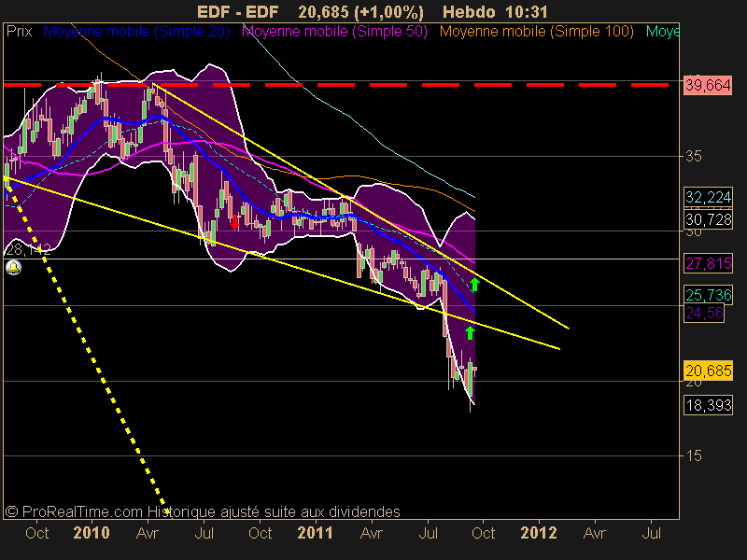The image size is (747, 560).
Task: Click the "Prix" legend label
Action: click(19, 32)
